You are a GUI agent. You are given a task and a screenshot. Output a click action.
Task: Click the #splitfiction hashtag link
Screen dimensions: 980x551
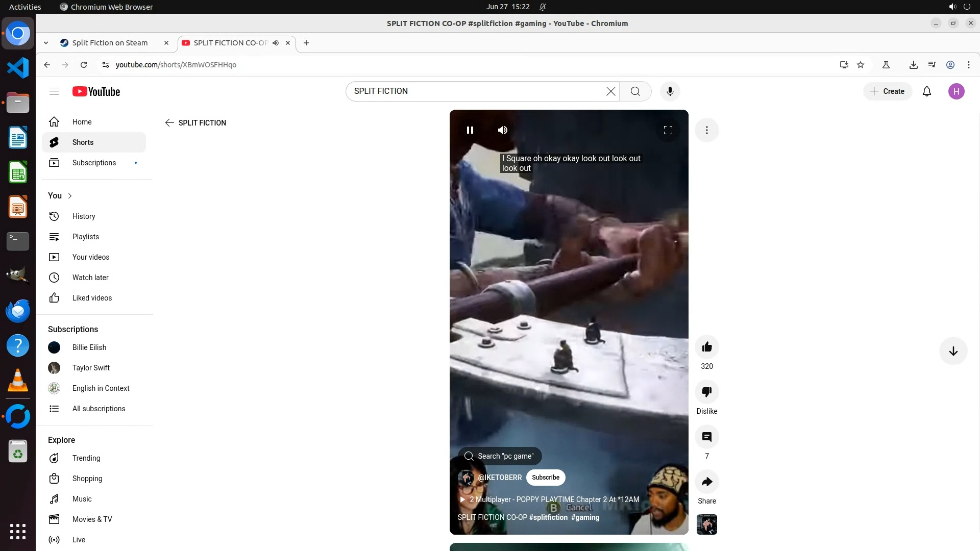click(x=548, y=517)
